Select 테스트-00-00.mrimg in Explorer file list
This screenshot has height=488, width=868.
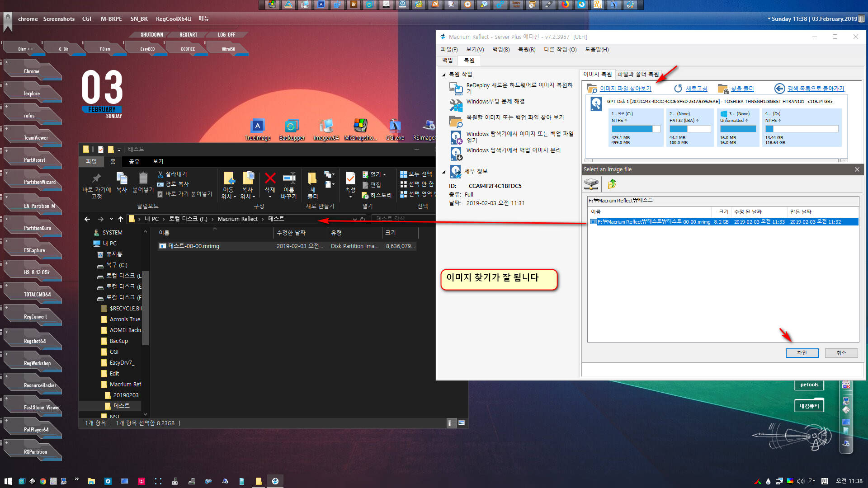pyautogui.click(x=287, y=246)
